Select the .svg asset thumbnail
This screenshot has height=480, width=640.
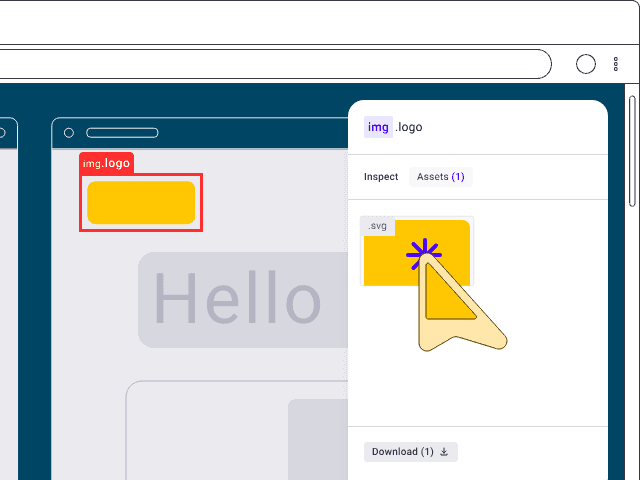point(417,251)
